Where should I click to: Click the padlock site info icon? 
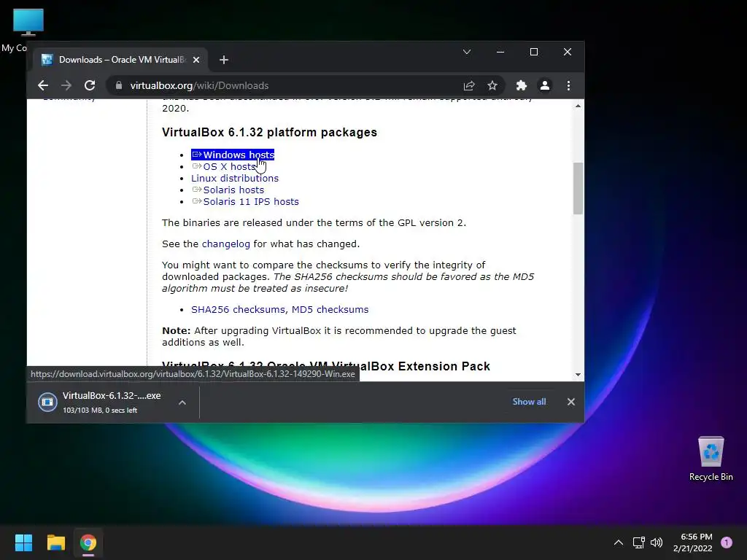[x=119, y=86]
